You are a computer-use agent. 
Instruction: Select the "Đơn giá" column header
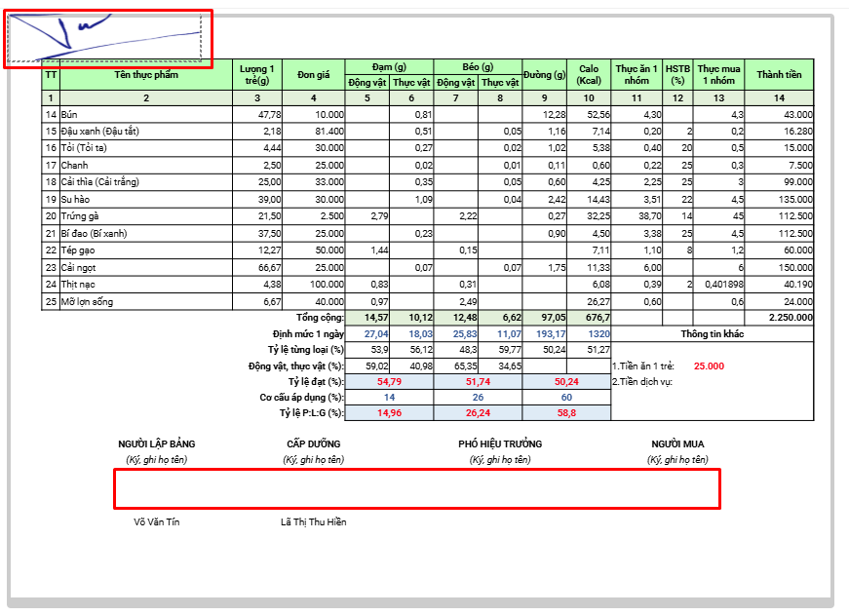pos(314,75)
